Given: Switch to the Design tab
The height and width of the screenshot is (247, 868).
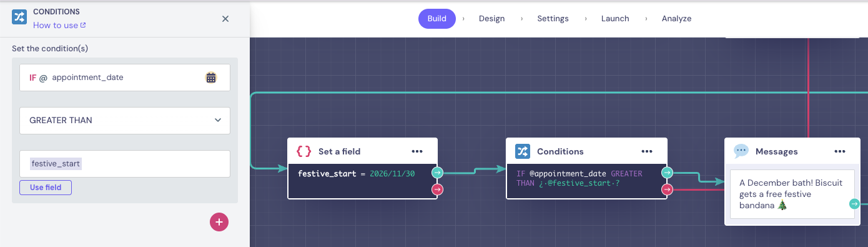Looking at the screenshot, I should tap(491, 19).
